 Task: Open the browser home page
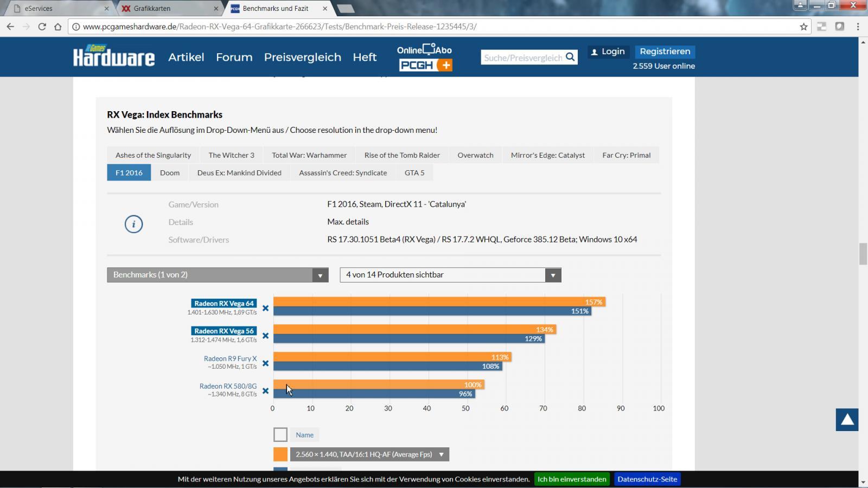coord(58,27)
